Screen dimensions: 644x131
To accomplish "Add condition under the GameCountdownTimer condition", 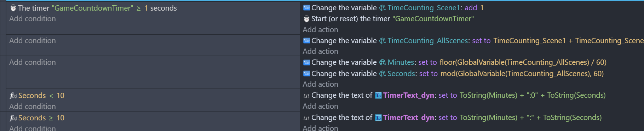I will pos(33,19).
